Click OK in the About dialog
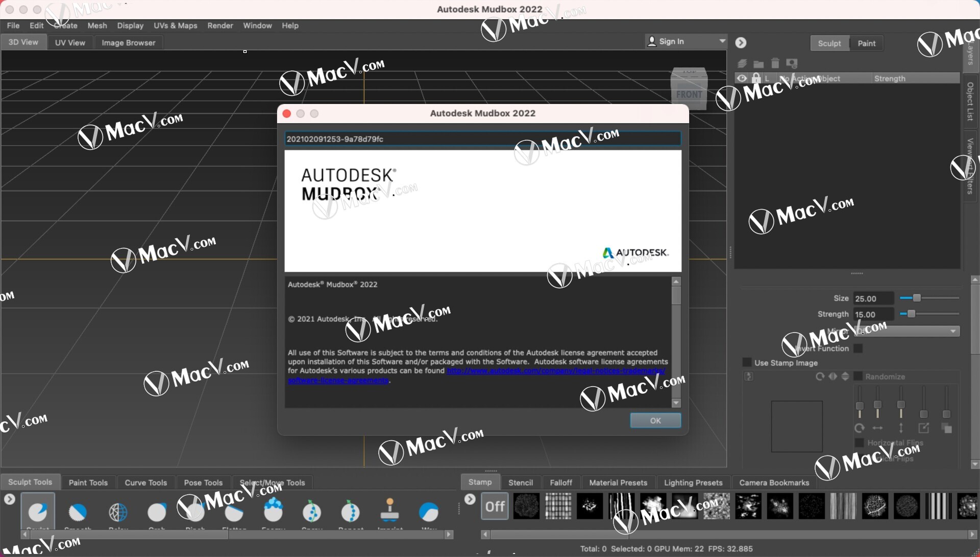Screen dimensions: 980x557 pyautogui.click(x=655, y=420)
